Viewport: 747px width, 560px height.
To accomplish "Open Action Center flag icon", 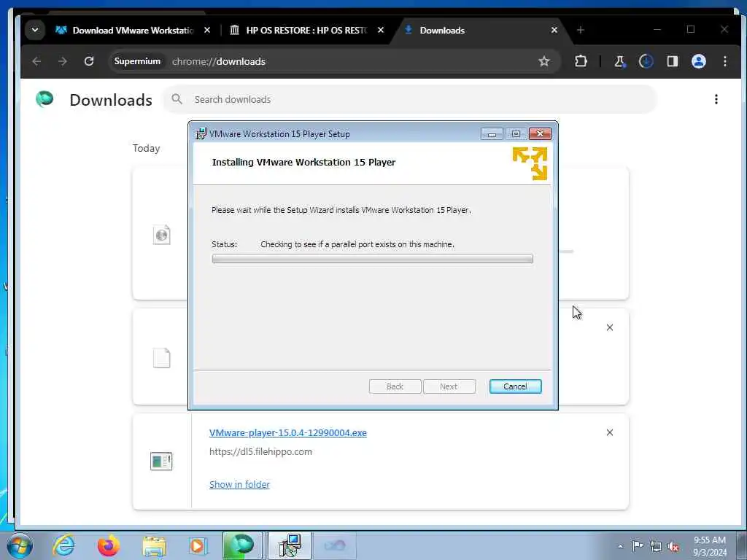I will pyautogui.click(x=638, y=545).
